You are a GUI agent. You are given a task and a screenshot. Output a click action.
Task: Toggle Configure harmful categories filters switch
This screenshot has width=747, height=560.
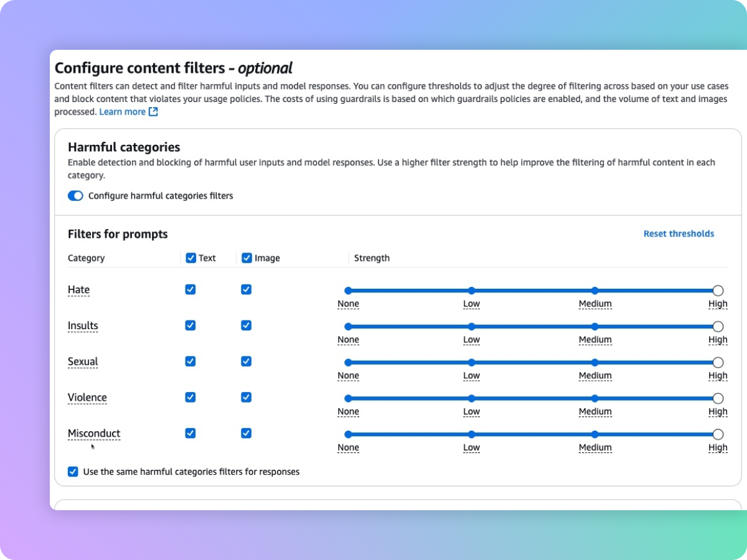[x=75, y=196]
